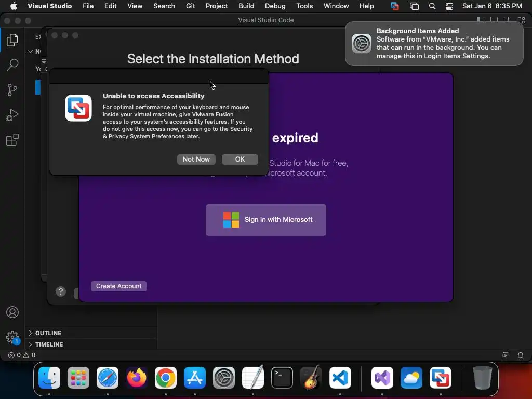Open the Customize Layout icon

(x=522, y=20)
